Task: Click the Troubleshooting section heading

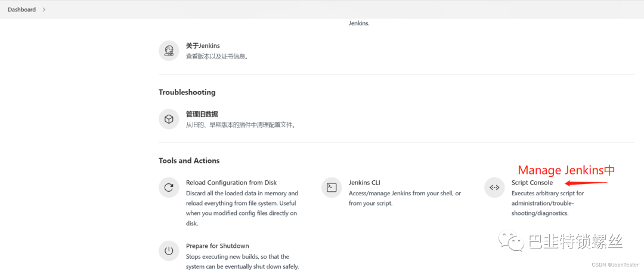Action: point(187,92)
